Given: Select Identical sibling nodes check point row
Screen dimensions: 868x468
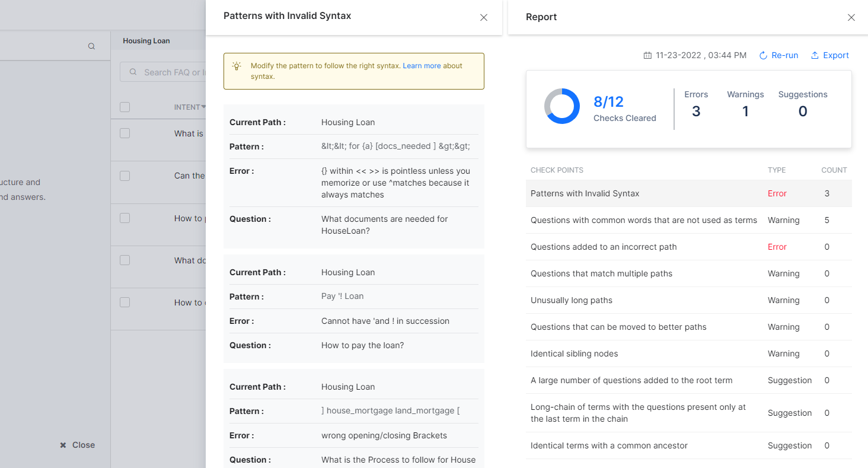Looking at the screenshot, I should [574, 354].
